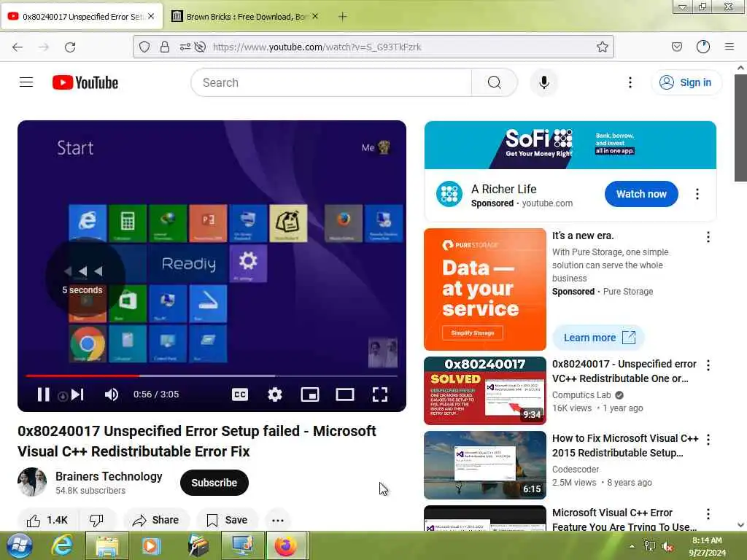This screenshot has height=560, width=747.
Task: Open YouTube settings three-dot menu
Action: click(630, 82)
